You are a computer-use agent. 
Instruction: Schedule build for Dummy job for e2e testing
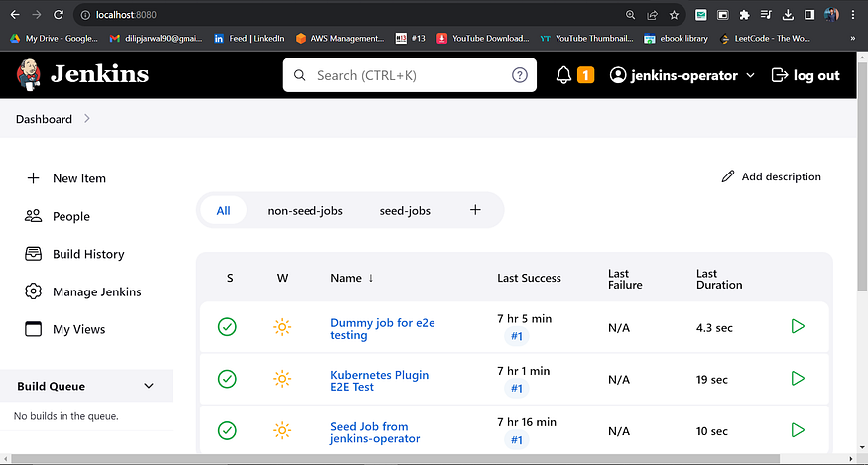(x=798, y=326)
